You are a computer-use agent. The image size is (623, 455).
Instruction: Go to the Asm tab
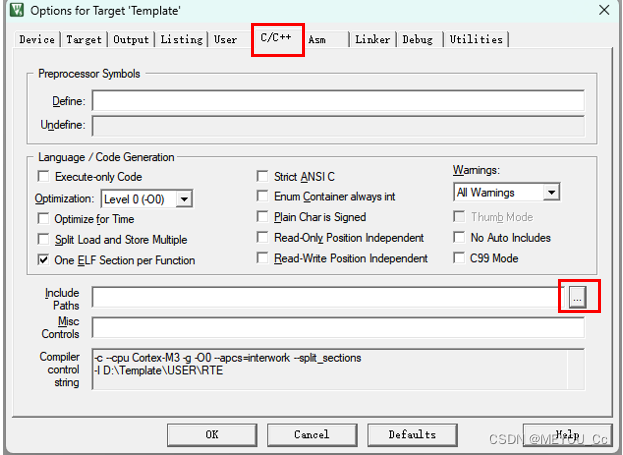tap(317, 39)
